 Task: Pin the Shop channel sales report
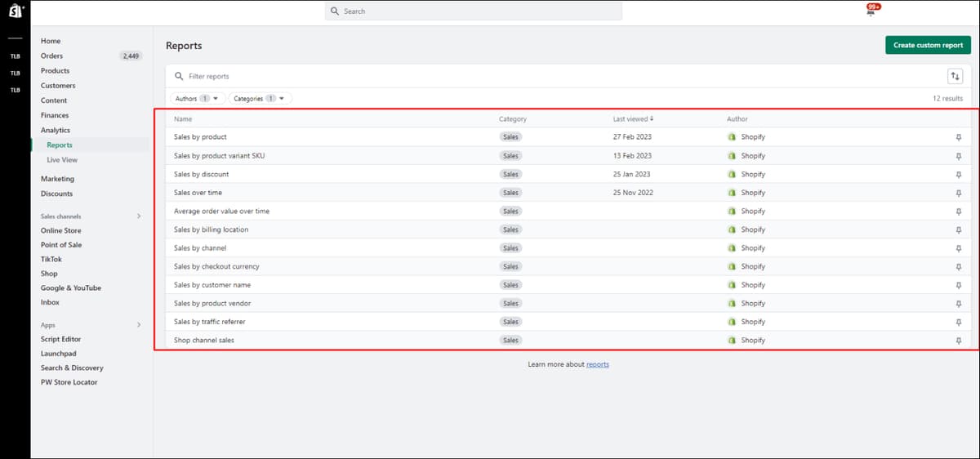click(958, 340)
